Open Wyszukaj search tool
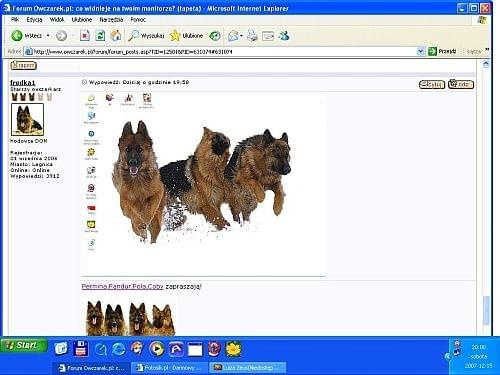 pyautogui.click(x=146, y=35)
